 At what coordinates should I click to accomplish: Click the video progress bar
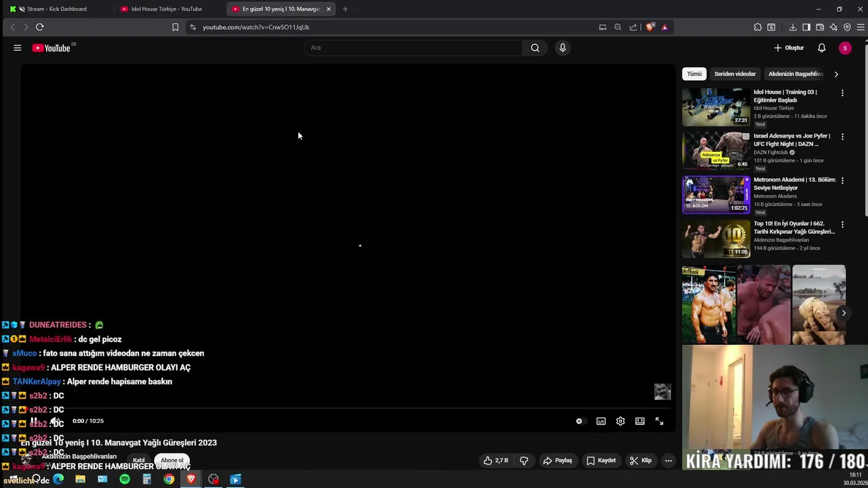coord(347,409)
